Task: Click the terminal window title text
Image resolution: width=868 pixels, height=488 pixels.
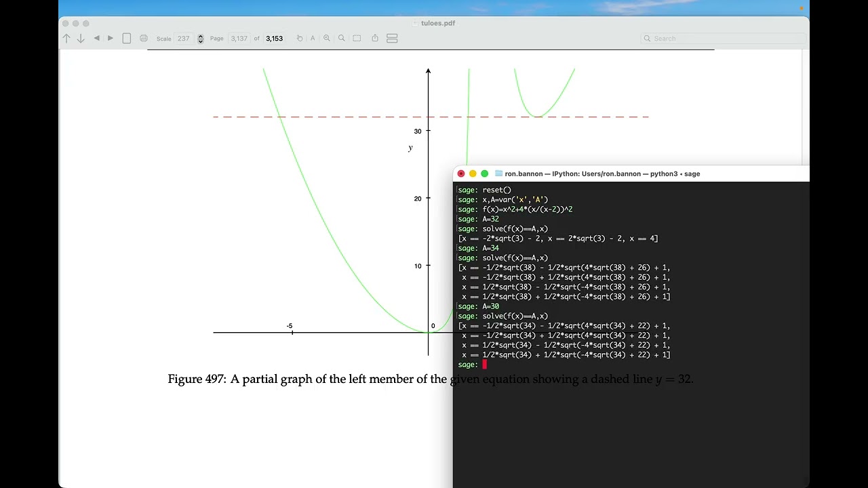Action: coord(602,174)
